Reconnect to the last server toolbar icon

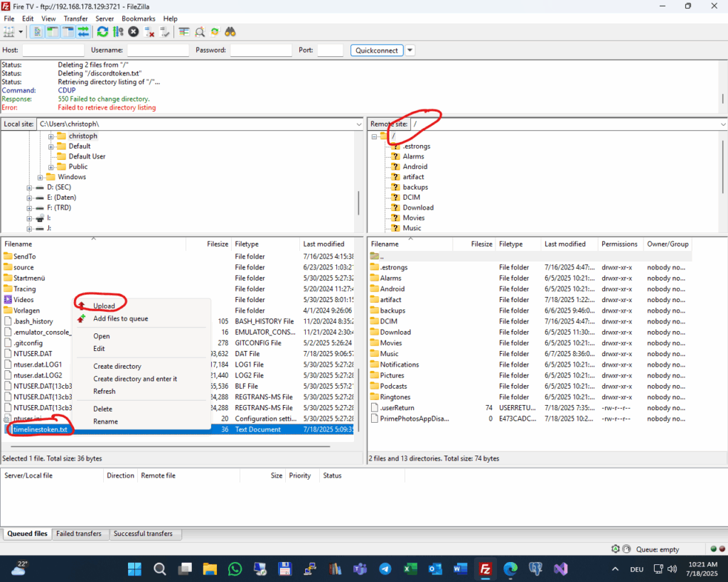click(165, 32)
